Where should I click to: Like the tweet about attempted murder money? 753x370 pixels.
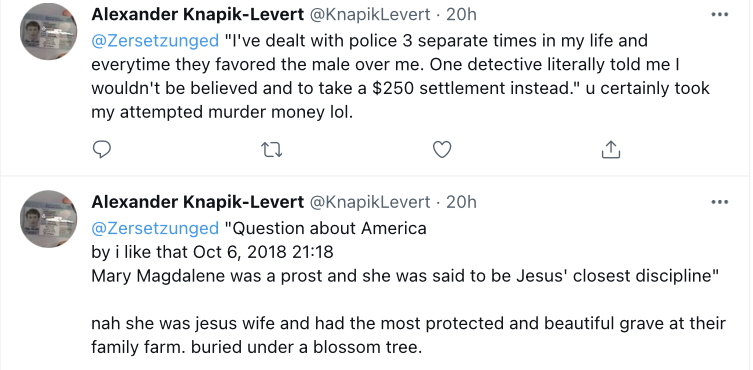click(442, 150)
